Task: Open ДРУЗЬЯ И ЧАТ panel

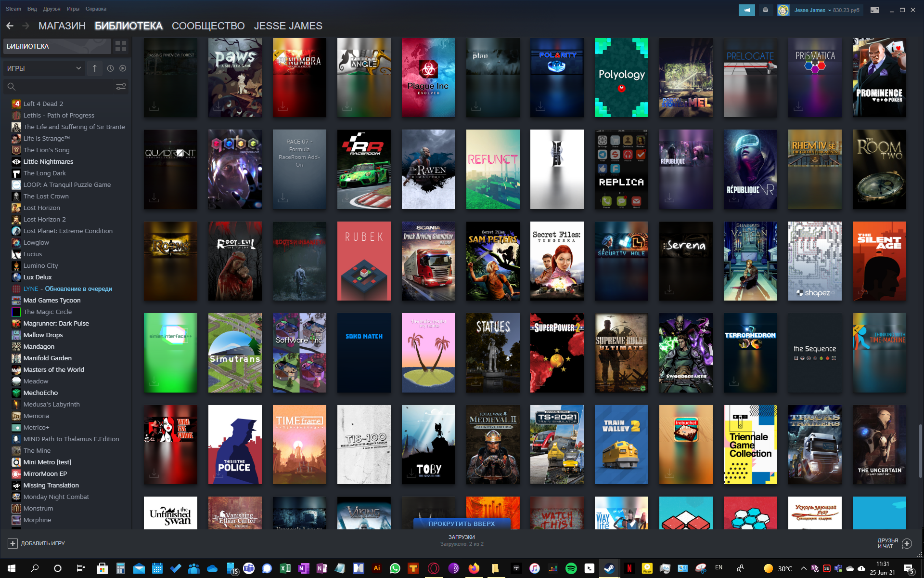Action: coord(894,543)
